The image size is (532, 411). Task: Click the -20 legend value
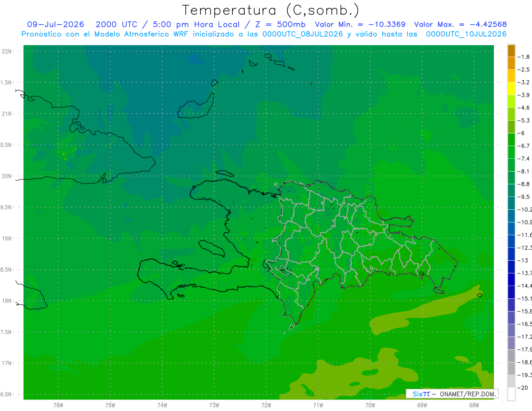click(x=522, y=388)
